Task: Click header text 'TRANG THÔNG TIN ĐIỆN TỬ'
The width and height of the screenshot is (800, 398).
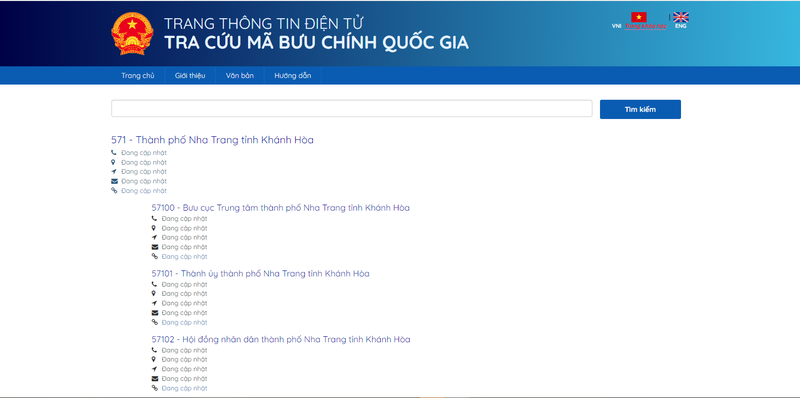Action: pos(264,23)
